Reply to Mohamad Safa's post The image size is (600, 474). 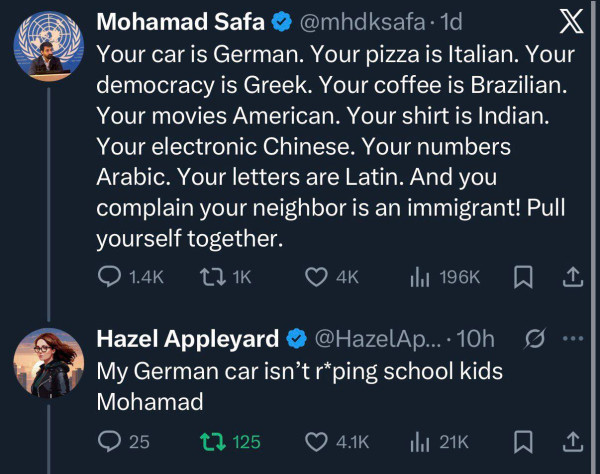tap(110, 277)
